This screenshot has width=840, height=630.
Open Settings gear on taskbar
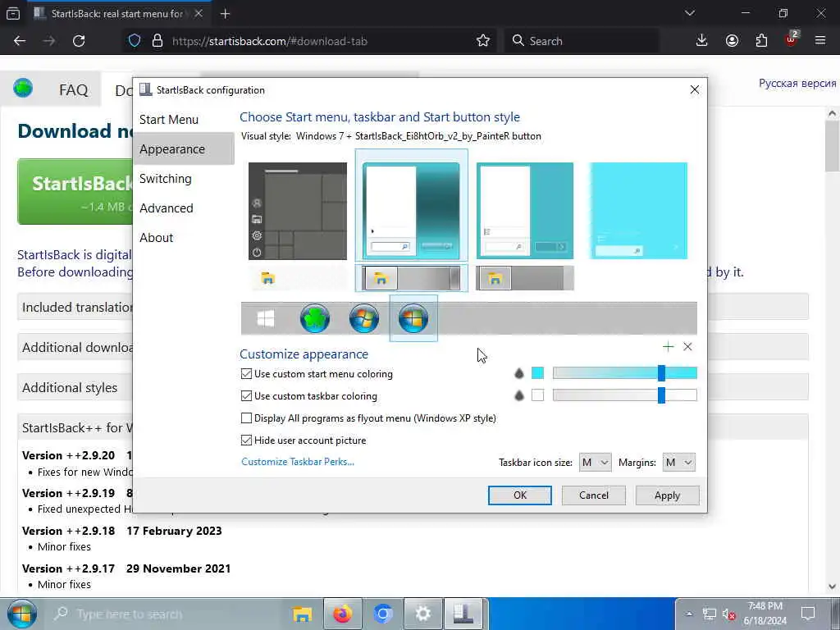(x=422, y=614)
